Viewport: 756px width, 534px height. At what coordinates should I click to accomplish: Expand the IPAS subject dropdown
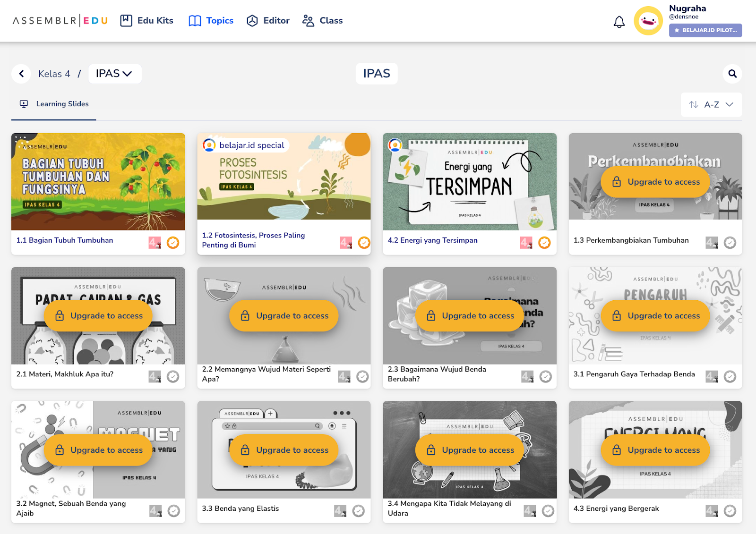coord(115,74)
